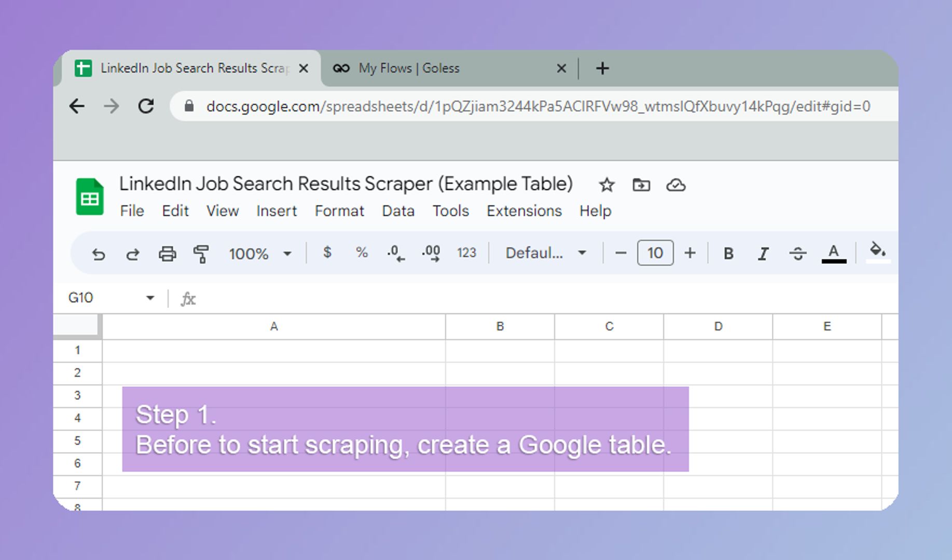The image size is (952, 560).
Task: Select row 2 header
Action: pyautogui.click(x=77, y=373)
